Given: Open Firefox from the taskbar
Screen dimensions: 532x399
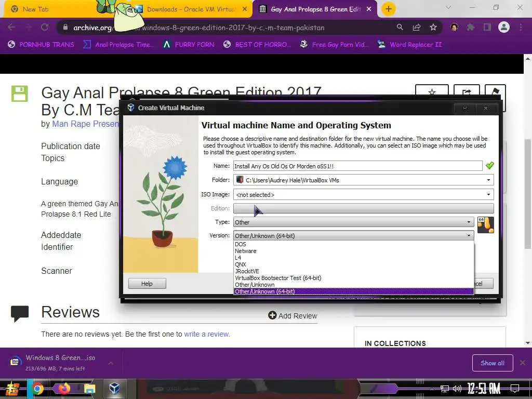Looking at the screenshot, I should click(64, 389).
